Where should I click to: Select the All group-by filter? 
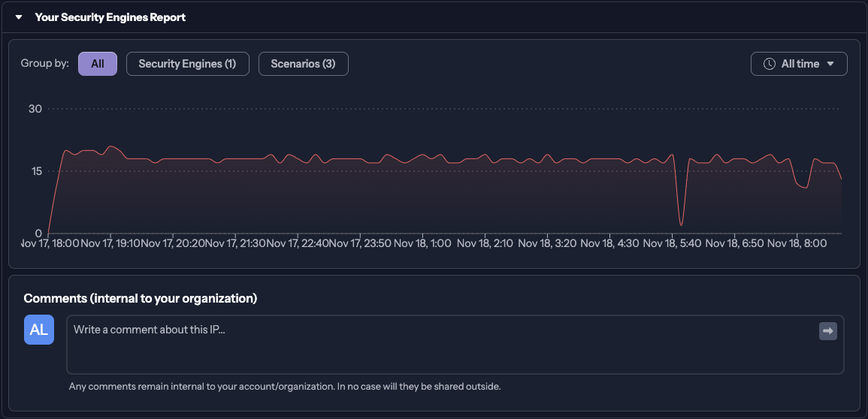98,64
